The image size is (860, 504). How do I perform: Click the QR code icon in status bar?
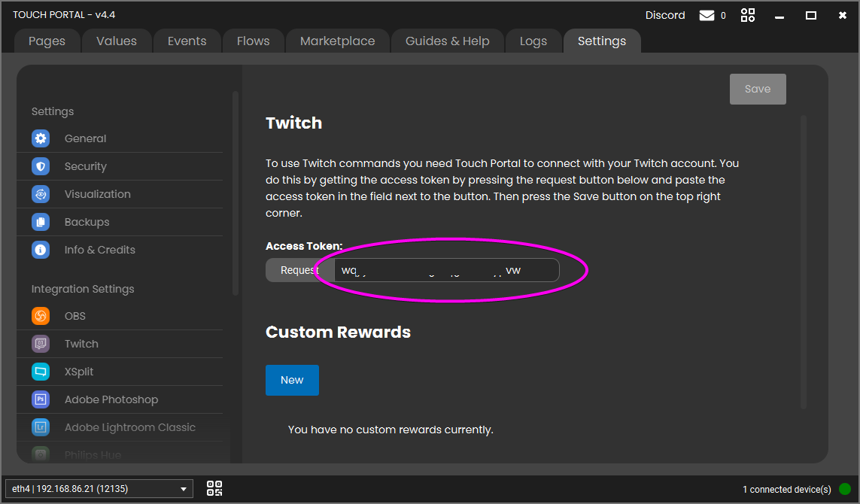[x=214, y=489]
